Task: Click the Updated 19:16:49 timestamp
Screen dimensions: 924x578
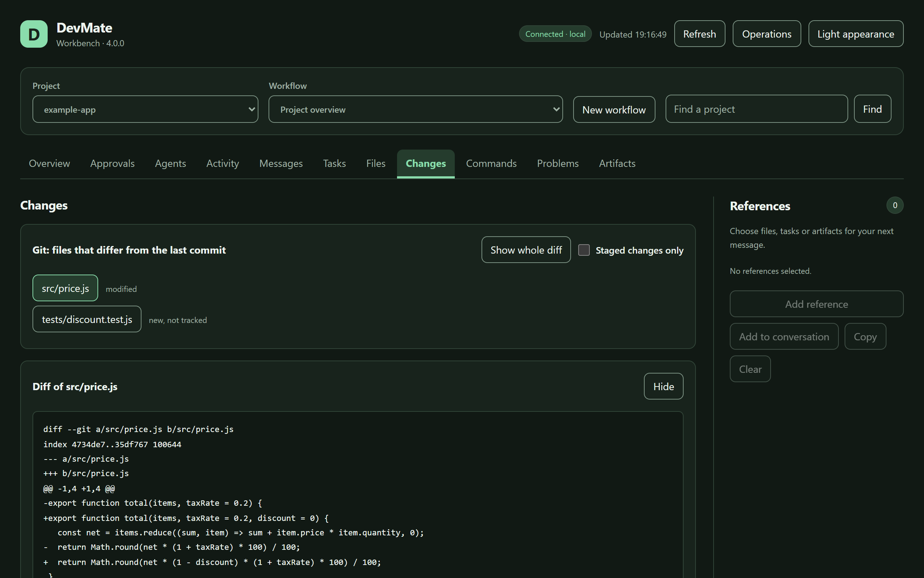Action: point(633,35)
